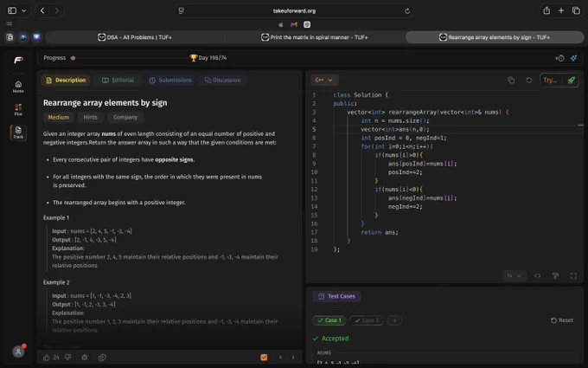Screen dimensions: 588x368
Task: Switch to DSA - All Problems tab
Action: (x=135, y=37)
